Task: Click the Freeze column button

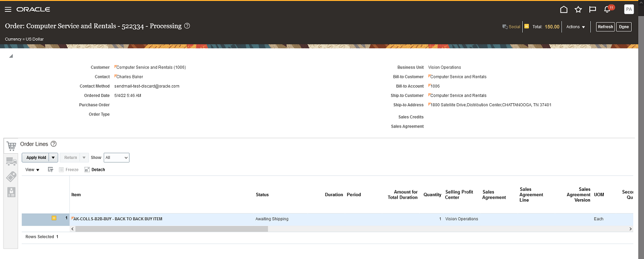Action: (69, 169)
